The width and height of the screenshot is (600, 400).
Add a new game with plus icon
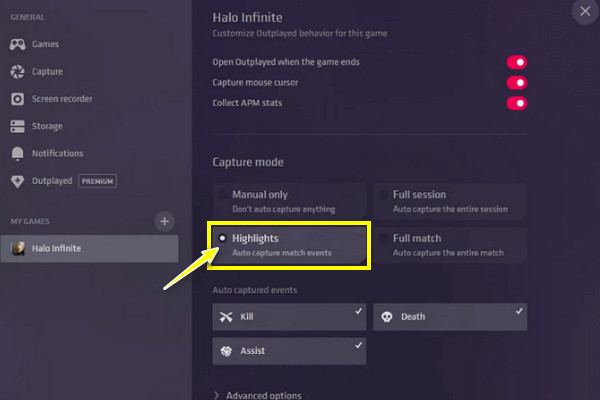click(166, 221)
